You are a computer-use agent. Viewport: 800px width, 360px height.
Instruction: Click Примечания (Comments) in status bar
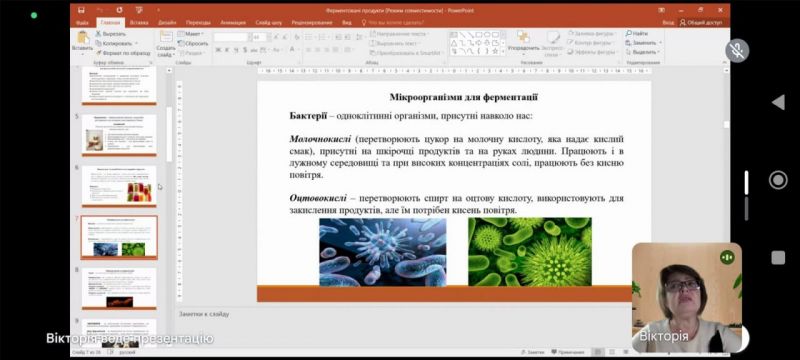point(568,352)
